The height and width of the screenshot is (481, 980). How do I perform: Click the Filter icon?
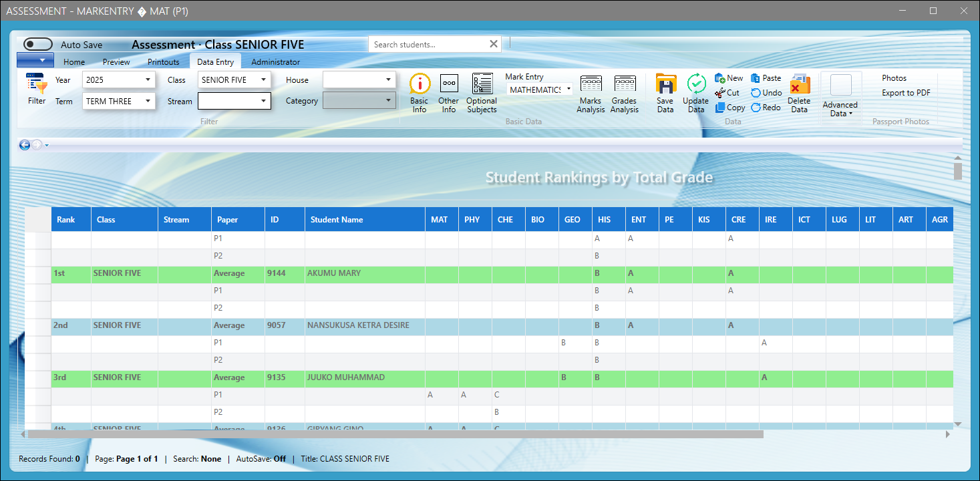point(36,90)
